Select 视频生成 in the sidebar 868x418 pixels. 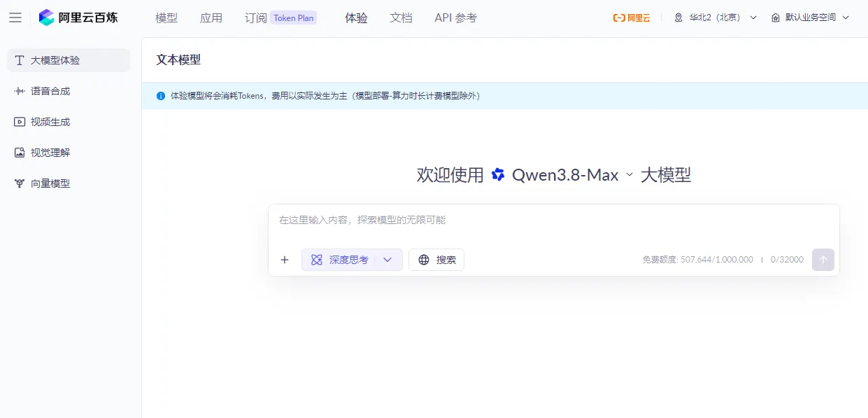(69, 122)
